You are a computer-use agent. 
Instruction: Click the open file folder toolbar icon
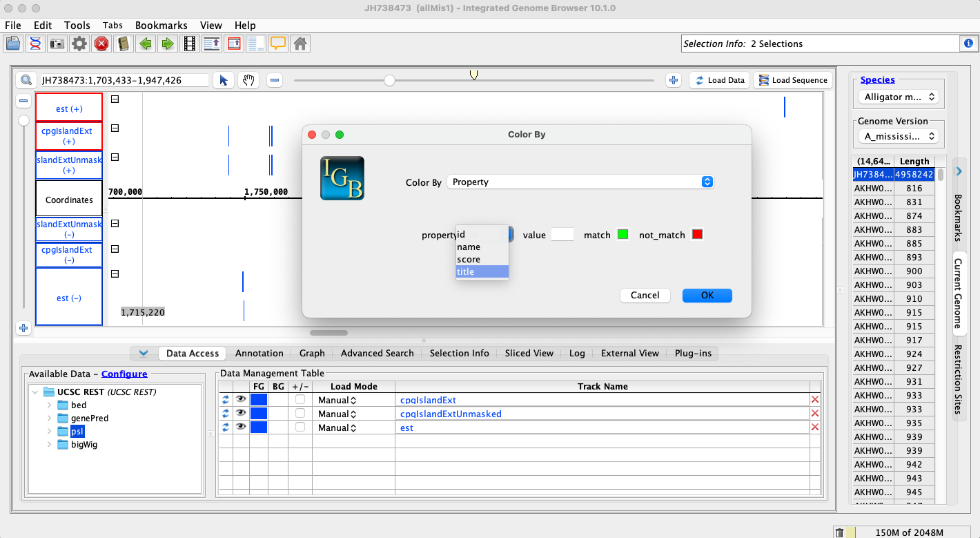click(12, 44)
